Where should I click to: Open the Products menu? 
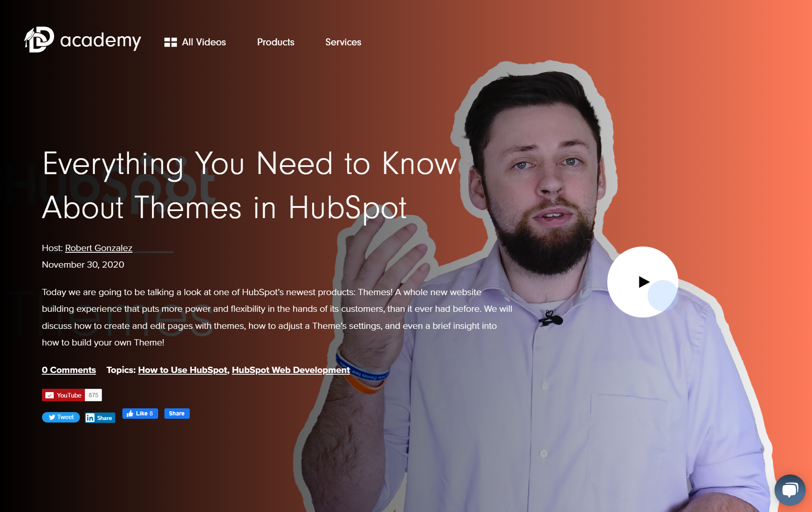pyautogui.click(x=276, y=42)
